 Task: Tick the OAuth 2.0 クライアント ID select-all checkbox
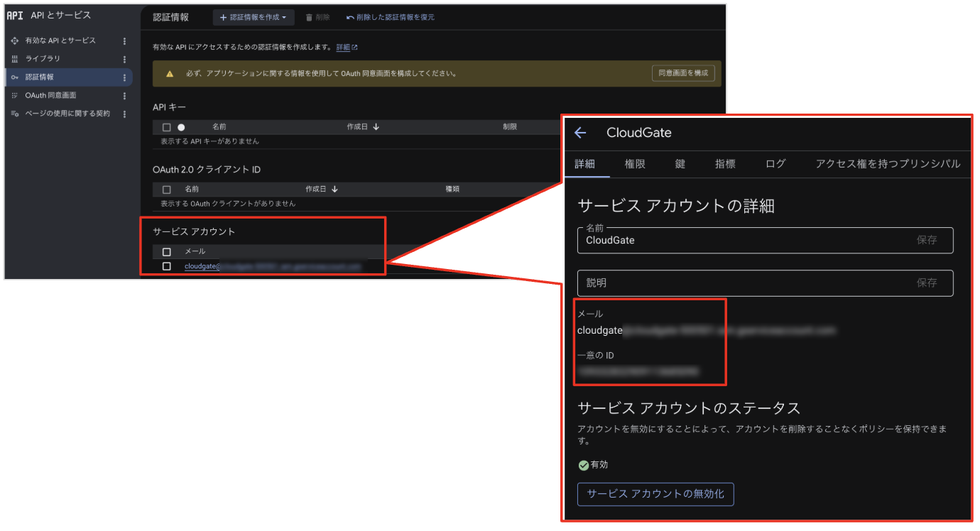tap(167, 190)
